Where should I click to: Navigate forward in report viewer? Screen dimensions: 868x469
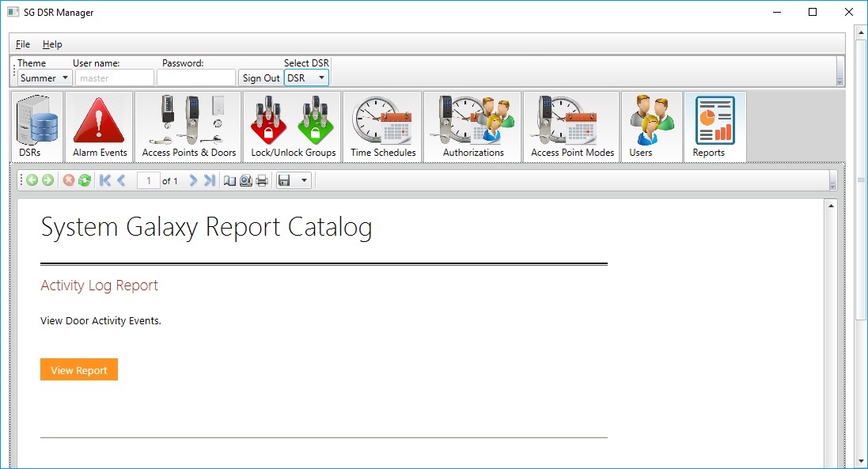(48, 180)
